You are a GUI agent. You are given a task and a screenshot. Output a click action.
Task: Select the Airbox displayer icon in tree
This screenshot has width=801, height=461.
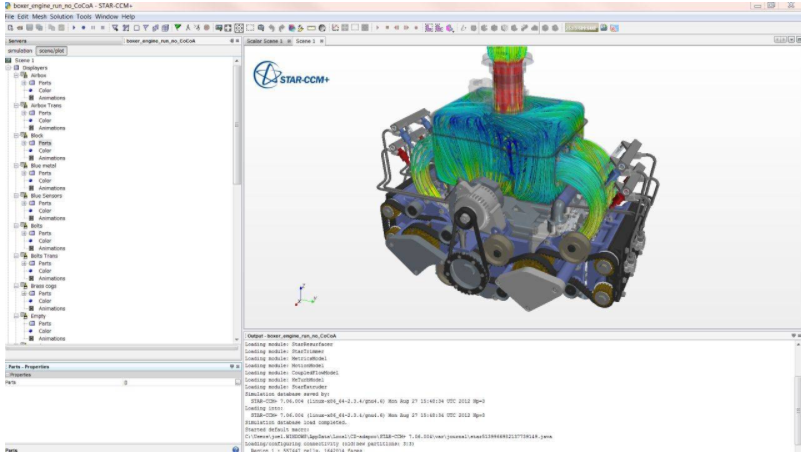click(x=24, y=75)
